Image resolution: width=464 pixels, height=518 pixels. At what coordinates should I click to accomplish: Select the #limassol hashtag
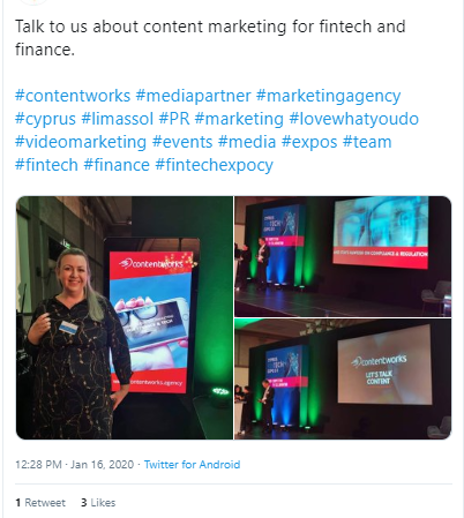point(117,119)
